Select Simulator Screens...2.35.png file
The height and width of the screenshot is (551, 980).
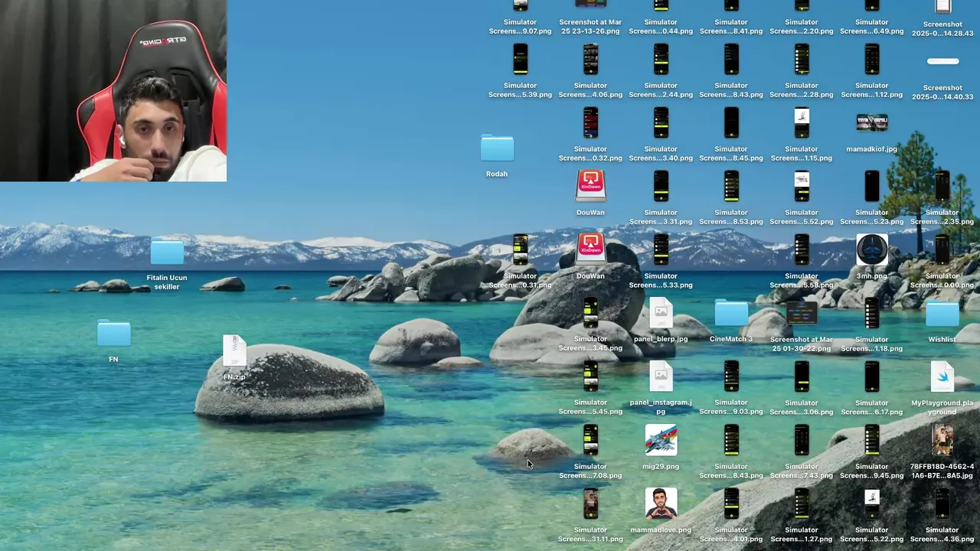click(x=942, y=186)
